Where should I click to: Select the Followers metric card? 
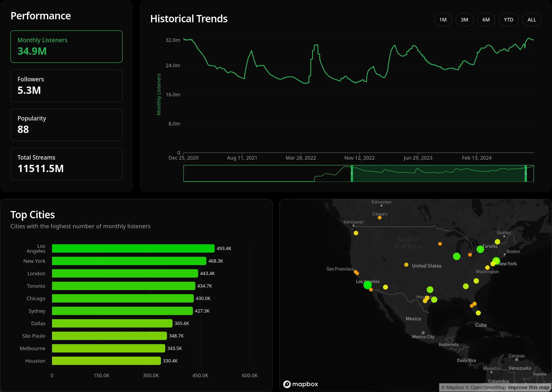66,86
